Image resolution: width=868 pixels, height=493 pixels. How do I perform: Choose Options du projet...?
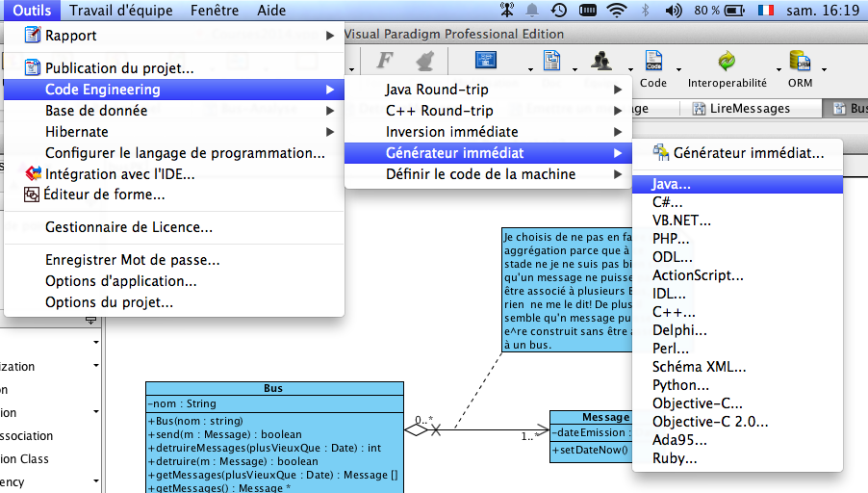pyautogui.click(x=109, y=302)
